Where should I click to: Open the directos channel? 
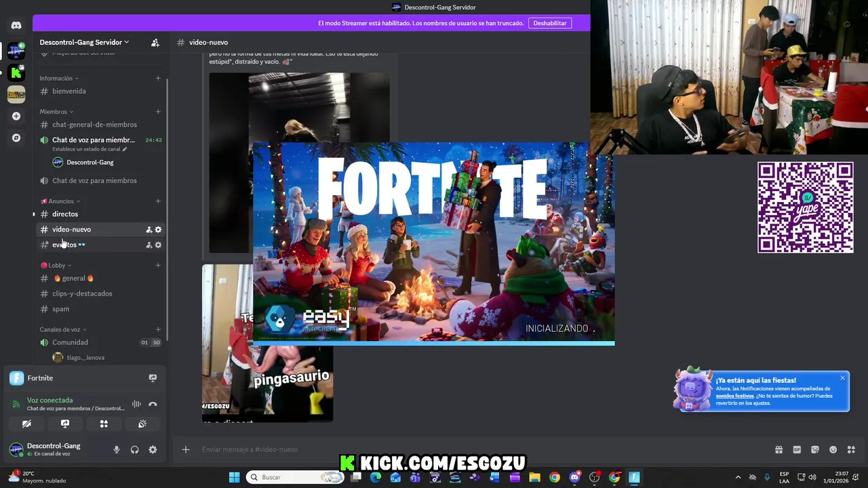(x=100, y=214)
